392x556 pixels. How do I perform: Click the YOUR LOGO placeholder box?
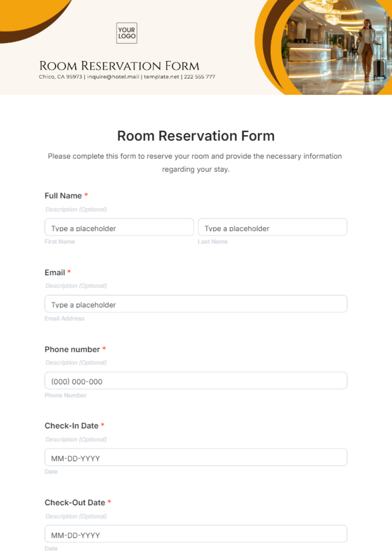point(127,33)
